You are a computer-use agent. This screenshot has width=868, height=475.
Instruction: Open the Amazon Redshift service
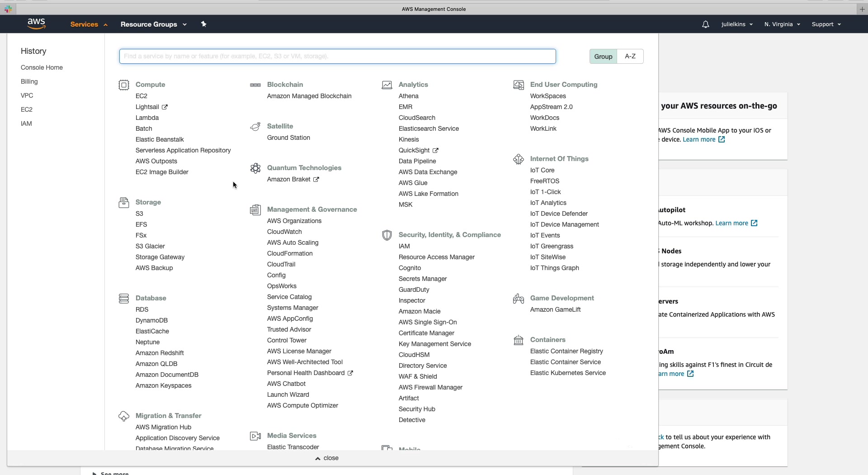[x=160, y=353]
